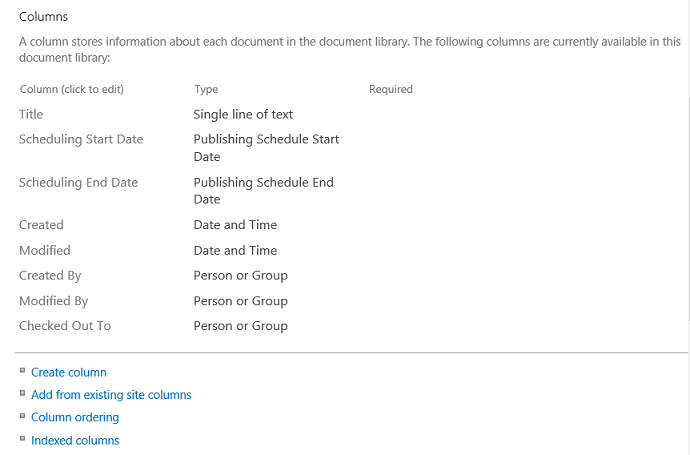690x455 pixels.
Task: Click the bullet icon beside Indexed columns
Action: coord(22,439)
